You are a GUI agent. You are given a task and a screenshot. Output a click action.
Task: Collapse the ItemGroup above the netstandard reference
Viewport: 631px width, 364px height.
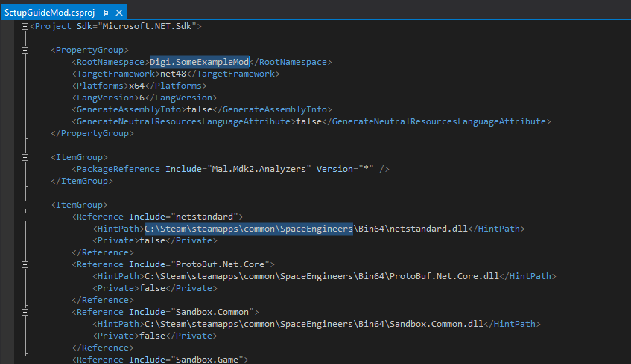click(25, 205)
